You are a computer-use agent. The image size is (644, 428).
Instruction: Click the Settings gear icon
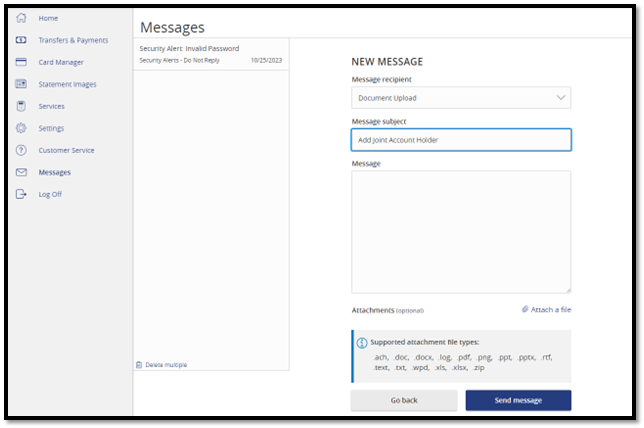click(x=20, y=128)
